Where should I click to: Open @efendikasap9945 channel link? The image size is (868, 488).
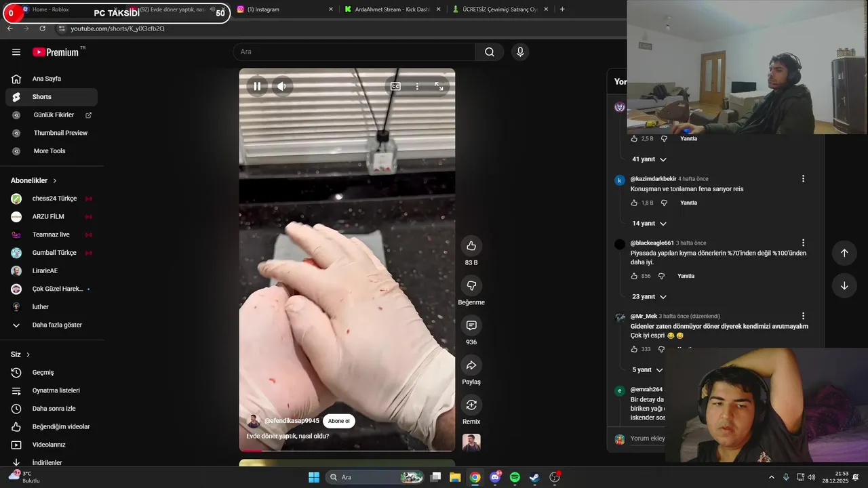[292, 421]
